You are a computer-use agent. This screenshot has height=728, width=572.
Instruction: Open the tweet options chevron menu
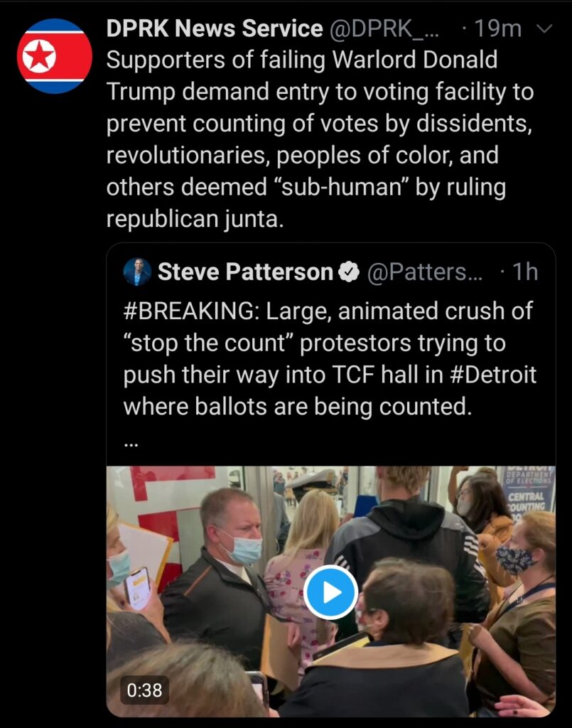coord(544,28)
